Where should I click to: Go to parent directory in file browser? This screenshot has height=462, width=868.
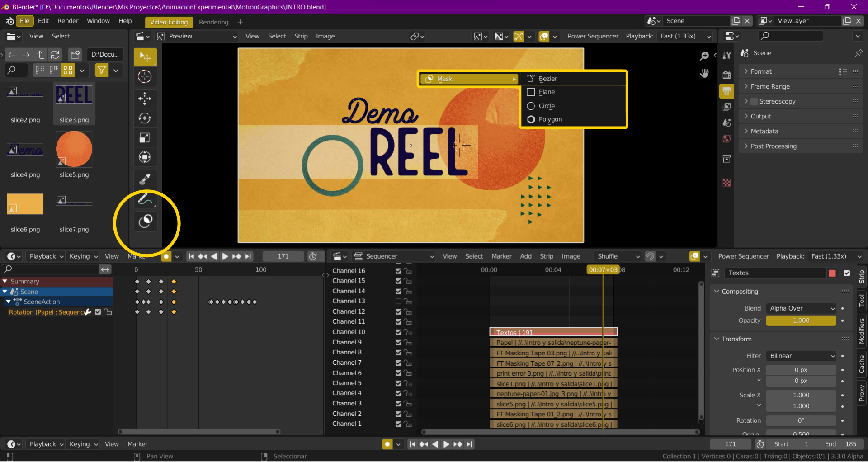40,55
